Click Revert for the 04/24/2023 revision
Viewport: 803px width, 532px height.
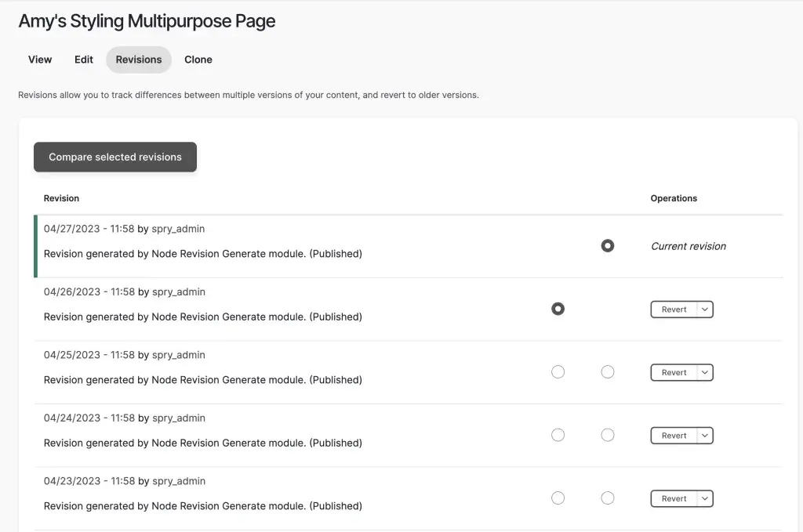(674, 436)
